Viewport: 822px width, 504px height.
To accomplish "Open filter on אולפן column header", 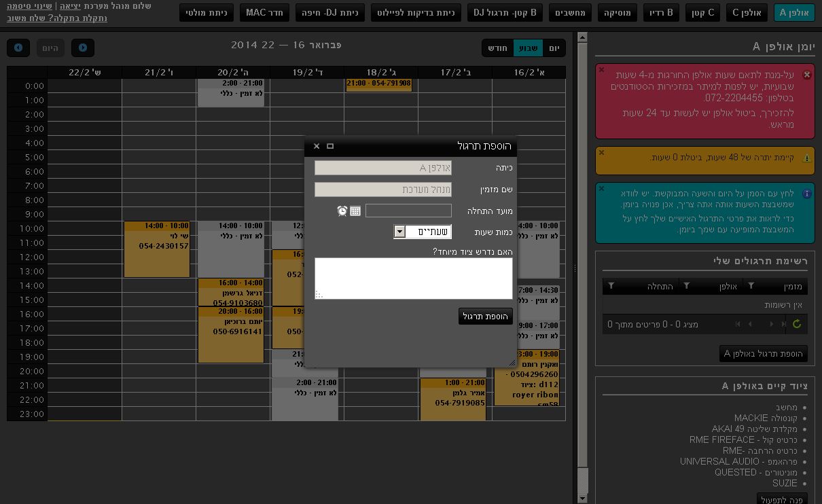I will (x=686, y=287).
